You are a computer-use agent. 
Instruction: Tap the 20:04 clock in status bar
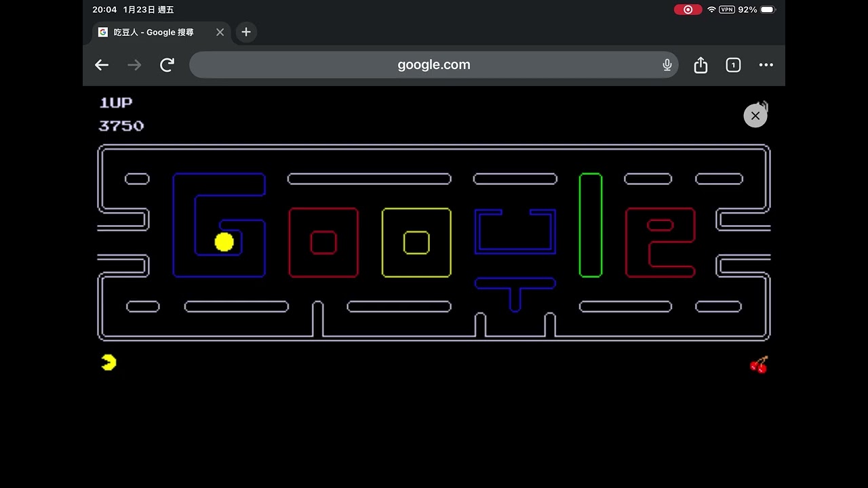click(104, 10)
